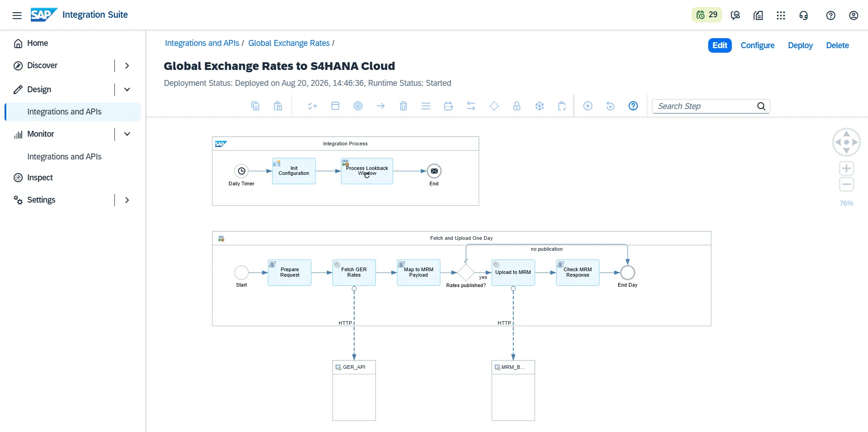Click the calendar with arrow icon in the toolbar
The height and width of the screenshot is (432, 868).
tap(449, 106)
